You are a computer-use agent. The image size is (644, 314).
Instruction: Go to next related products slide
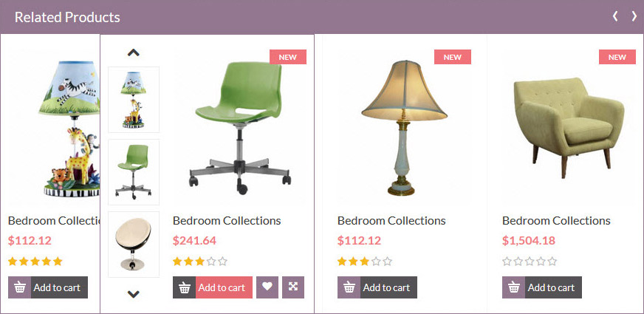tap(634, 16)
